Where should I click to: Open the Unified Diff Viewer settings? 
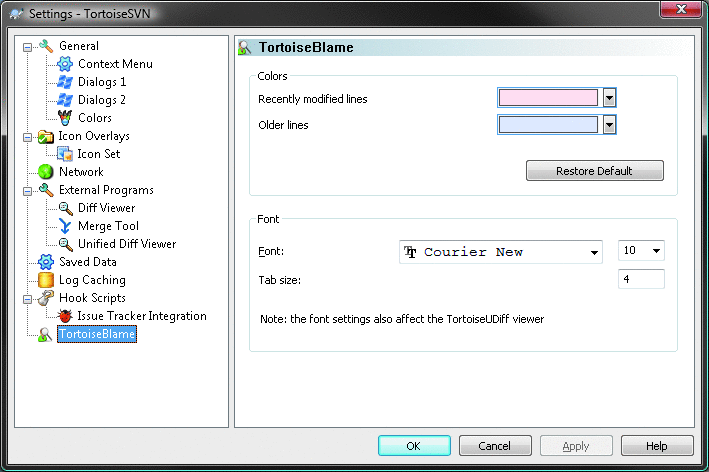click(x=127, y=244)
